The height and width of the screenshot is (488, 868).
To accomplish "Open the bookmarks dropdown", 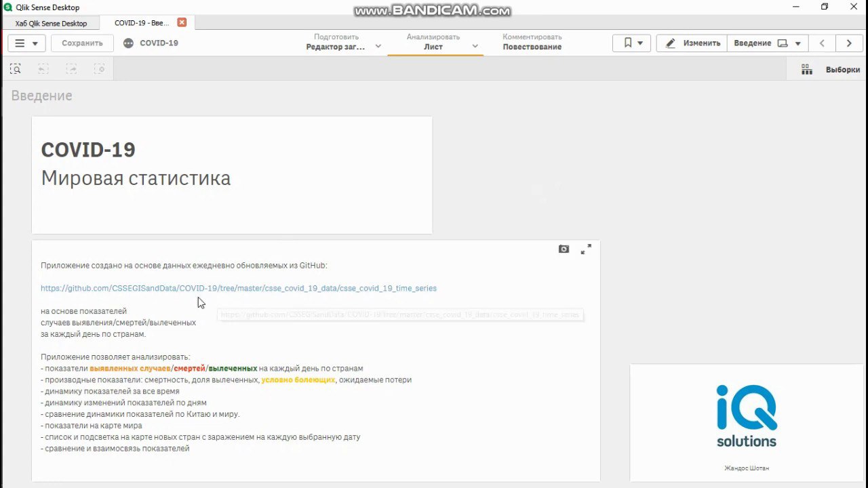I will (632, 43).
